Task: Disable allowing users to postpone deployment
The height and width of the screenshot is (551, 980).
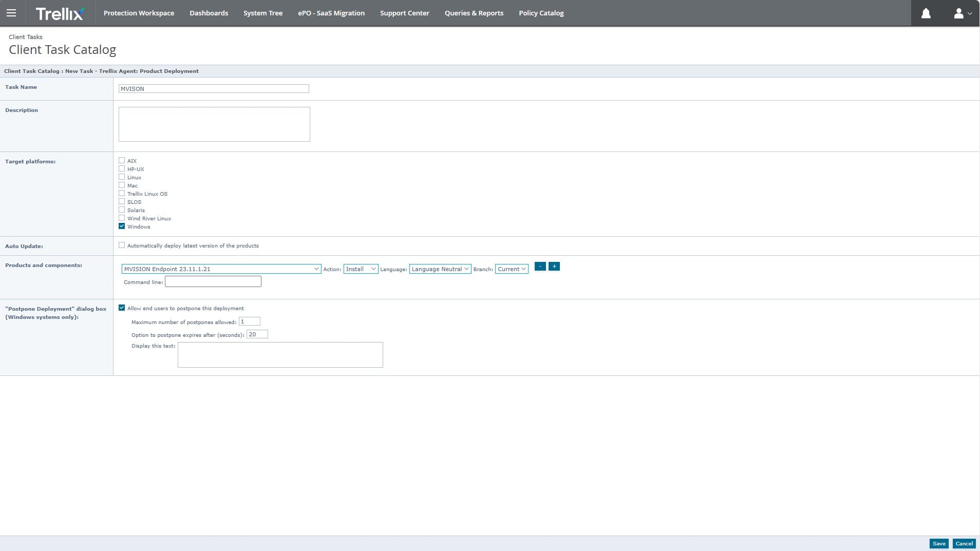Action: [122, 308]
